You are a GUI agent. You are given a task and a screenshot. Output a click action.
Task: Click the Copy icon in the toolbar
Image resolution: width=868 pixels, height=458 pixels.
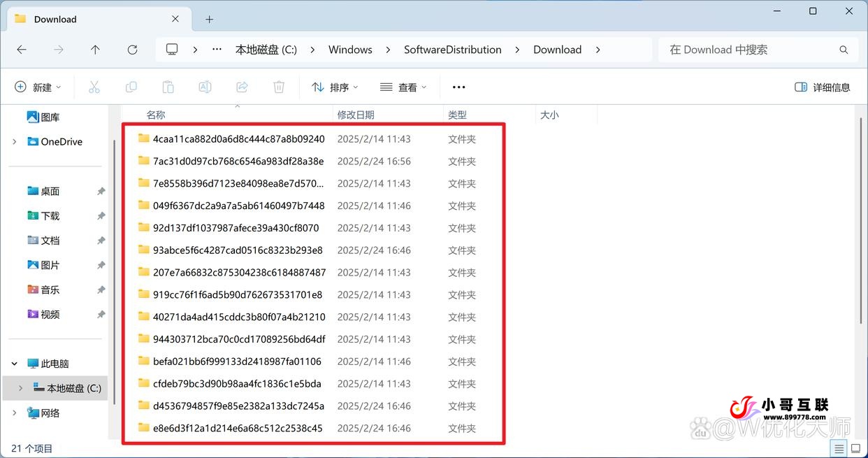(131, 87)
